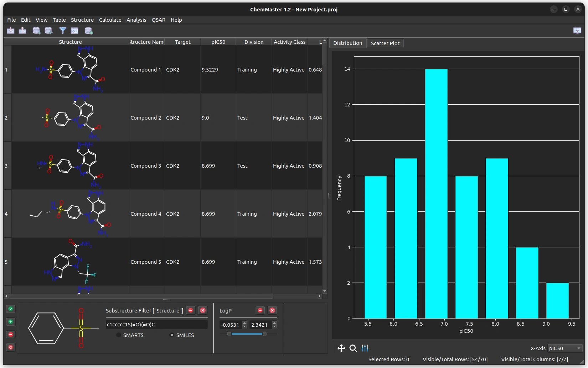Open the scatter visualization toolbar icon

point(74,31)
